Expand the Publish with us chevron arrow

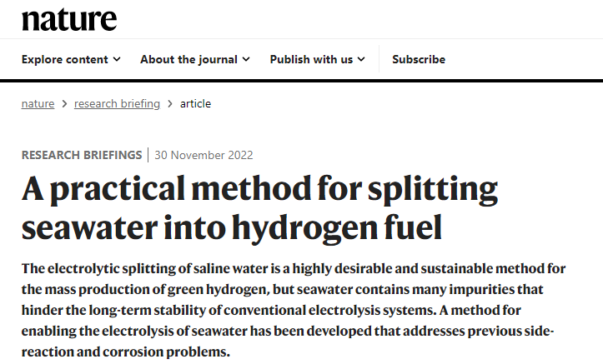coord(361,59)
